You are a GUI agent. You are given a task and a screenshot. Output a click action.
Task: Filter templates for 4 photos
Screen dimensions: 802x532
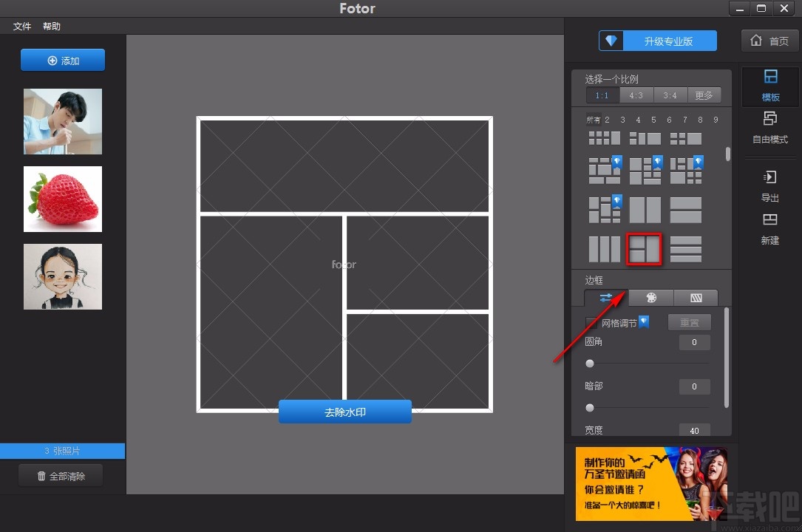(x=638, y=120)
